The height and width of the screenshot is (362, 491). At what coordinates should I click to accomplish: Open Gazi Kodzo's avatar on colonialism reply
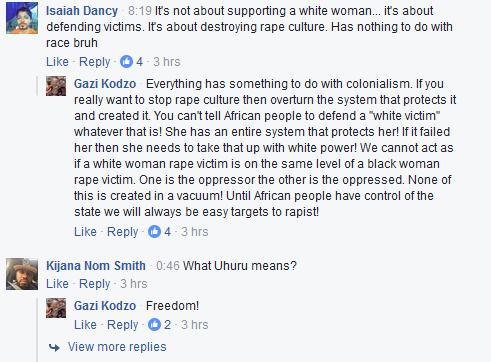[x=56, y=86]
